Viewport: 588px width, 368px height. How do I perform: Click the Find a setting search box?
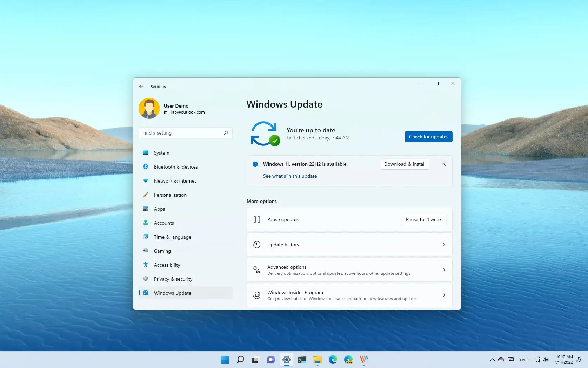click(x=186, y=133)
